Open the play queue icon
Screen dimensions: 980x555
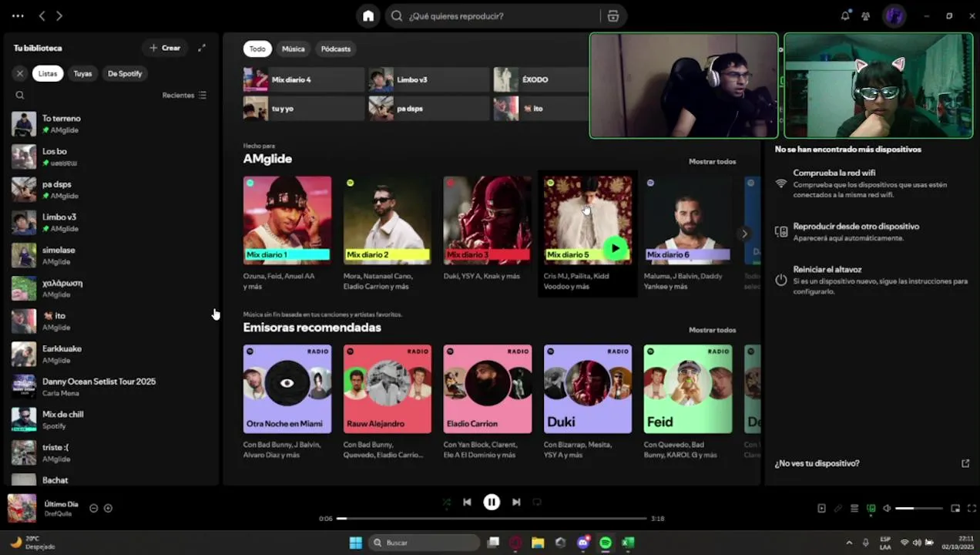coord(854,508)
